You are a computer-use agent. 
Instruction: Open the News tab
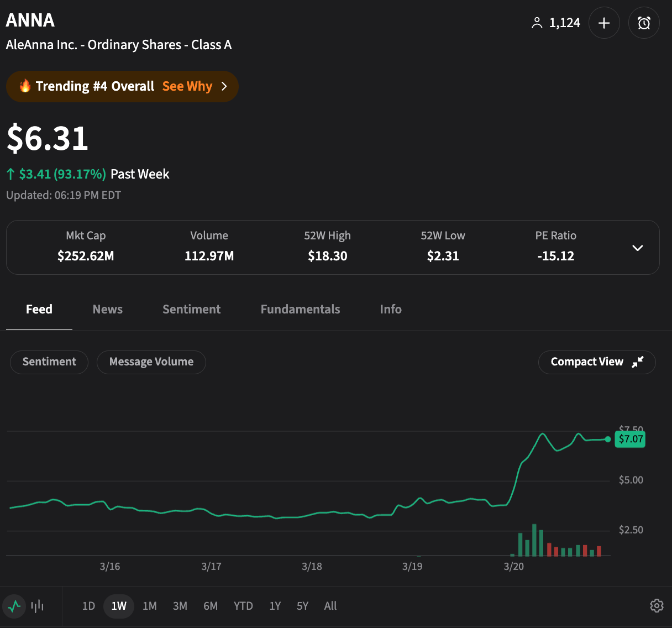(108, 310)
